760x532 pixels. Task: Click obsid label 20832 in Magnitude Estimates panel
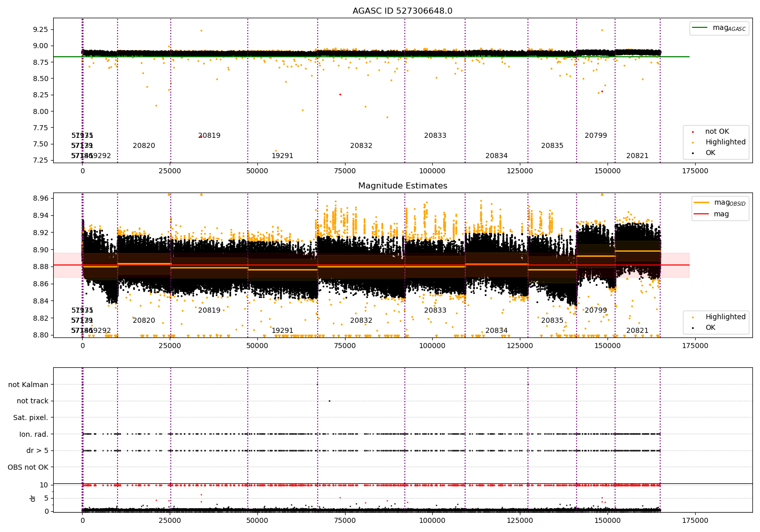click(361, 321)
